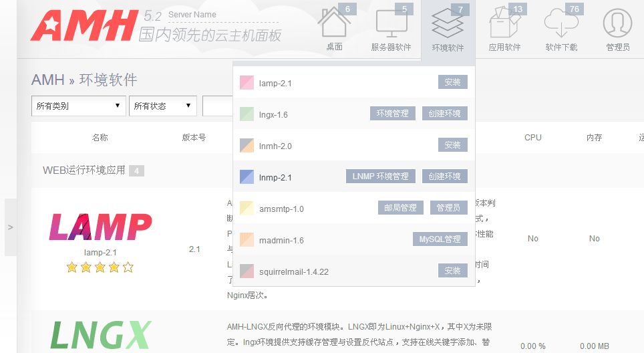
Task: Click the search input field
Action: pyautogui.click(x=218, y=106)
